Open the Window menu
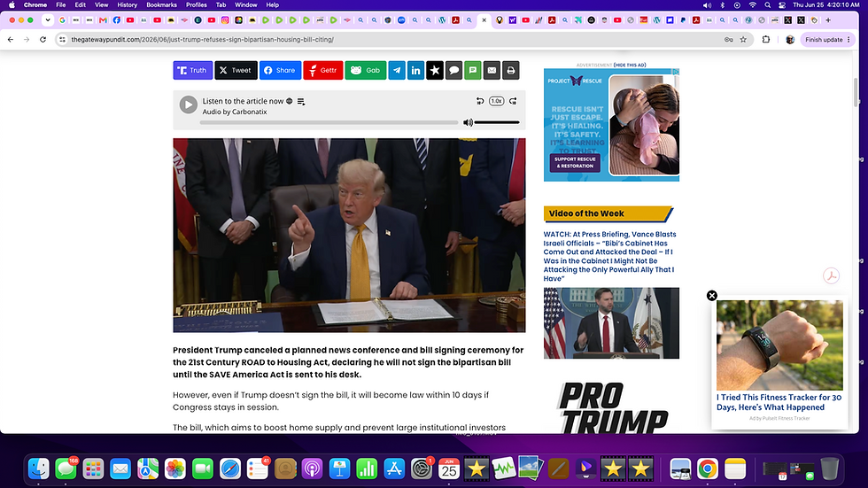The width and height of the screenshot is (868, 488). click(246, 5)
